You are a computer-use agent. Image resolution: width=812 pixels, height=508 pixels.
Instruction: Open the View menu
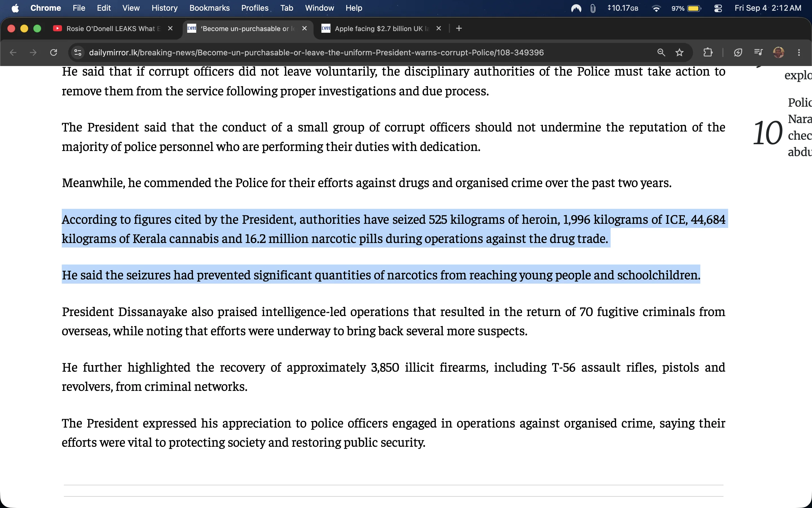coord(131,8)
